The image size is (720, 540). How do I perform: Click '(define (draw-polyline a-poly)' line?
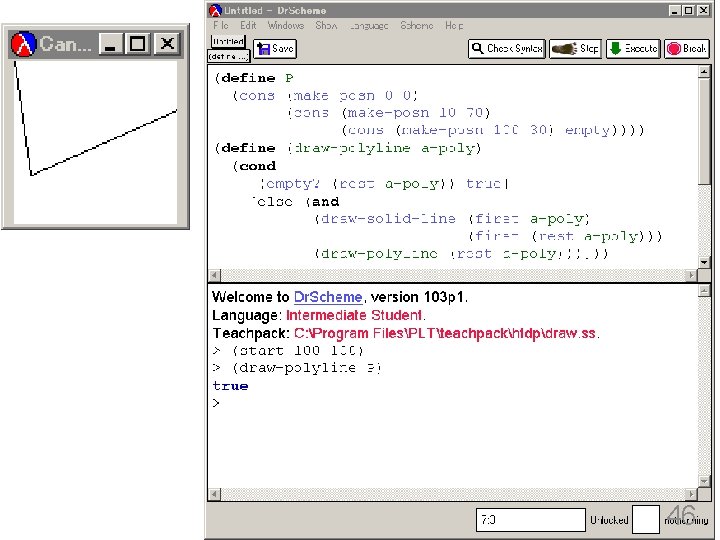(x=348, y=148)
